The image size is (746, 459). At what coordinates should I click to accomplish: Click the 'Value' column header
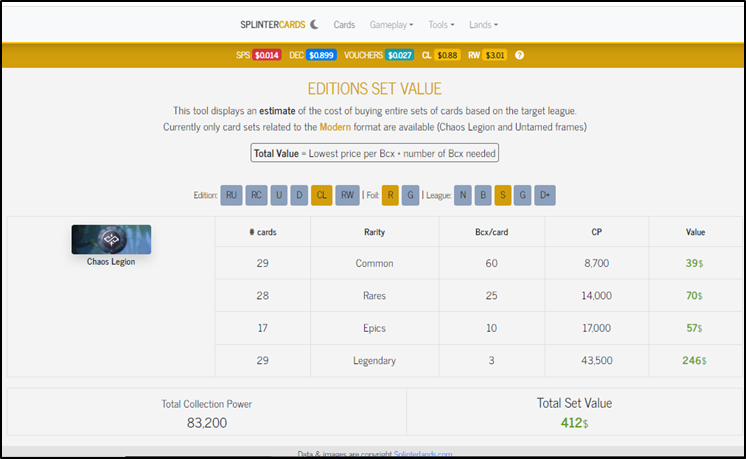[x=695, y=232]
